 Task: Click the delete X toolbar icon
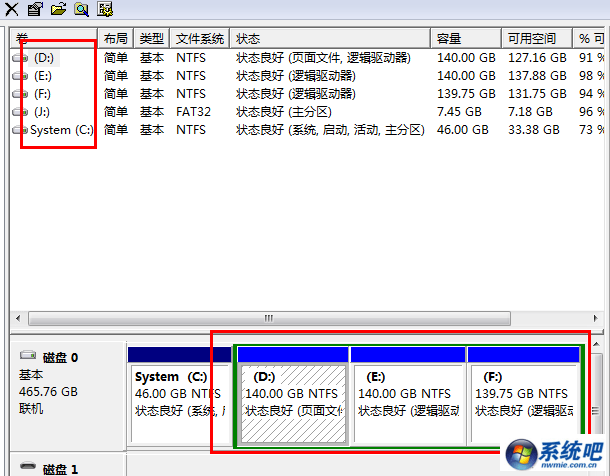[11, 9]
